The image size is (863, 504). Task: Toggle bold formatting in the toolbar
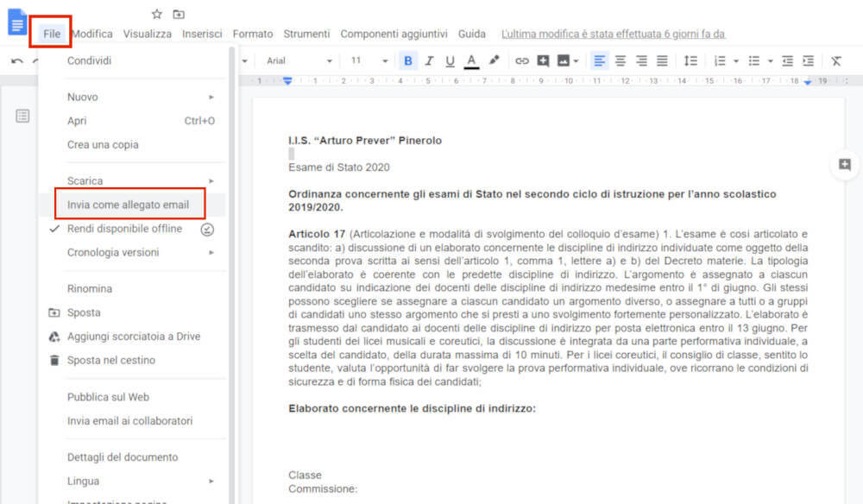(x=407, y=60)
